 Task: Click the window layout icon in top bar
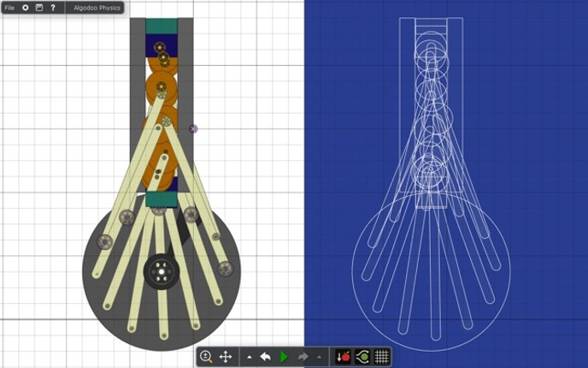tap(39, 8)
